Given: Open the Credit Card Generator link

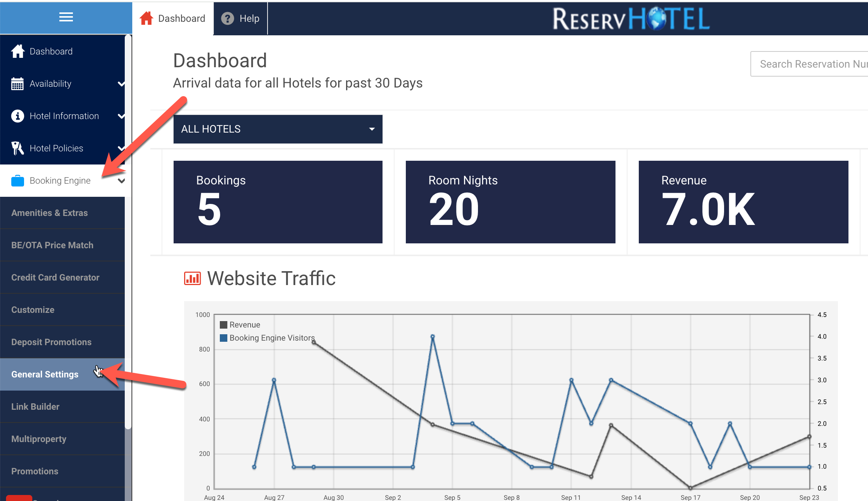Looking at the screenshot, I should tap(55, 278).
